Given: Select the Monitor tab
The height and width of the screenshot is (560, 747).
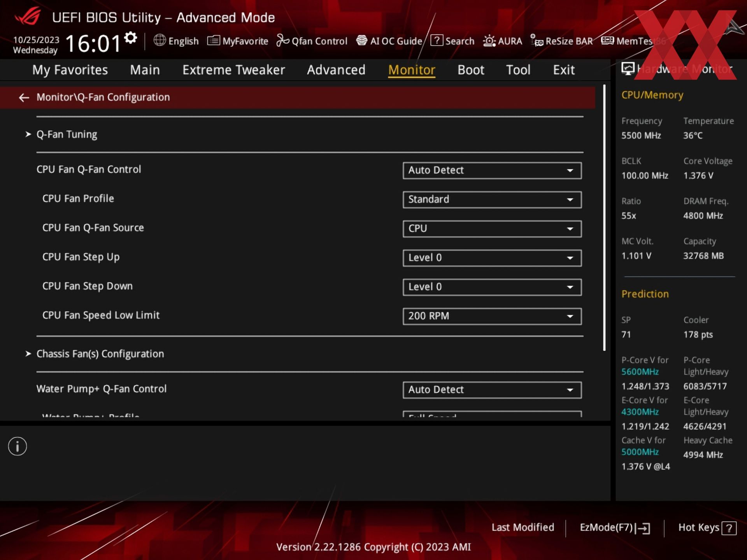Looking at the screenshot, I should (412, 70).
